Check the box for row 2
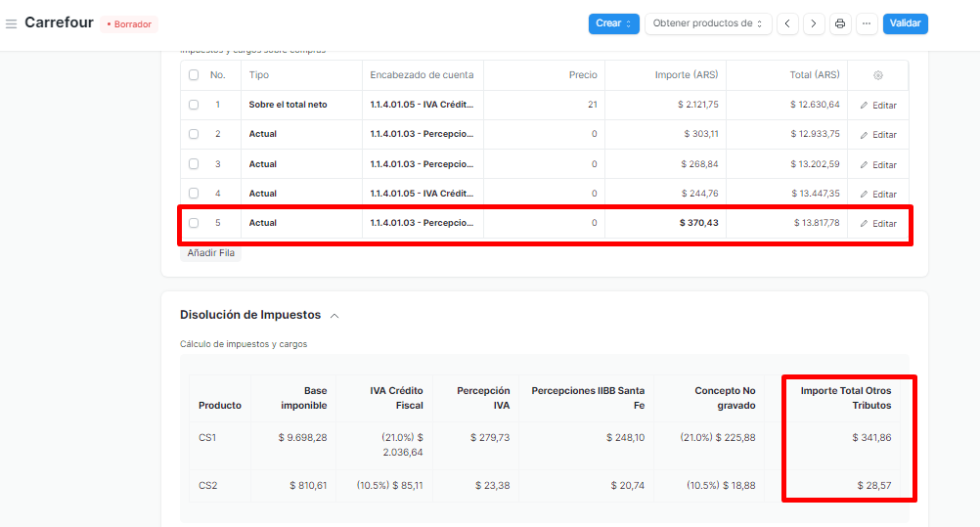Image resolution: width=980 pixels, height=527 pixels. click(x=194, y=134)
